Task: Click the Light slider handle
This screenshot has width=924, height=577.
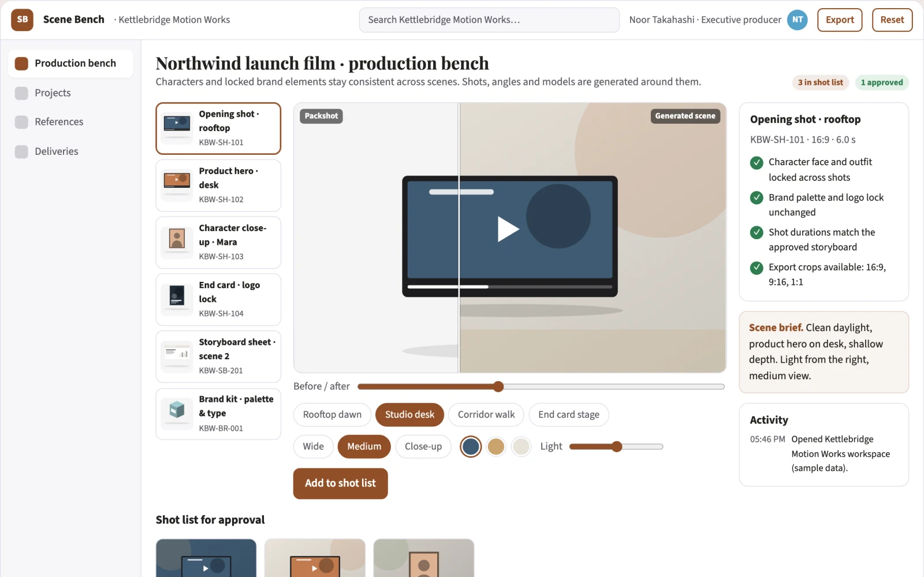Action: (x=617, y=446)
